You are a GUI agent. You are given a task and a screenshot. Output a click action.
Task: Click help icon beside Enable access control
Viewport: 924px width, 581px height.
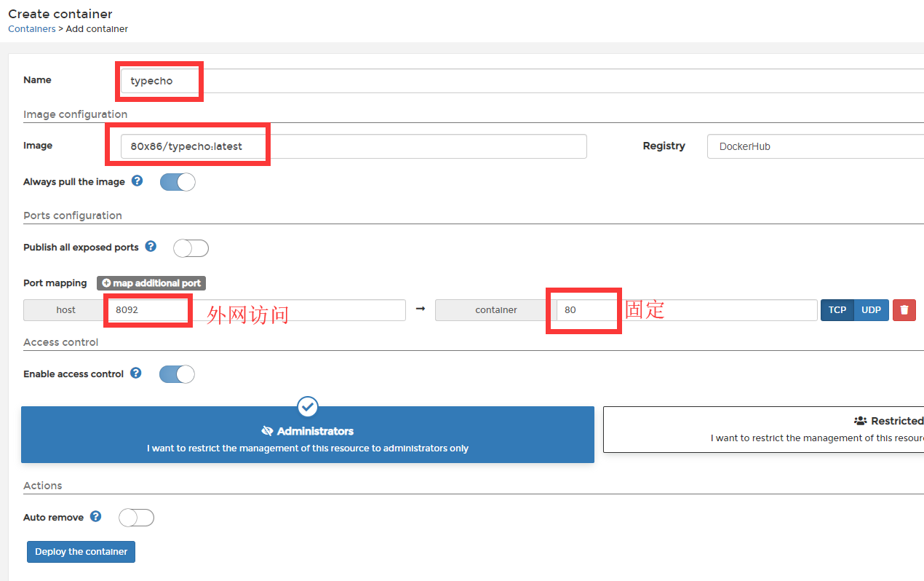[x=135, y=373]
